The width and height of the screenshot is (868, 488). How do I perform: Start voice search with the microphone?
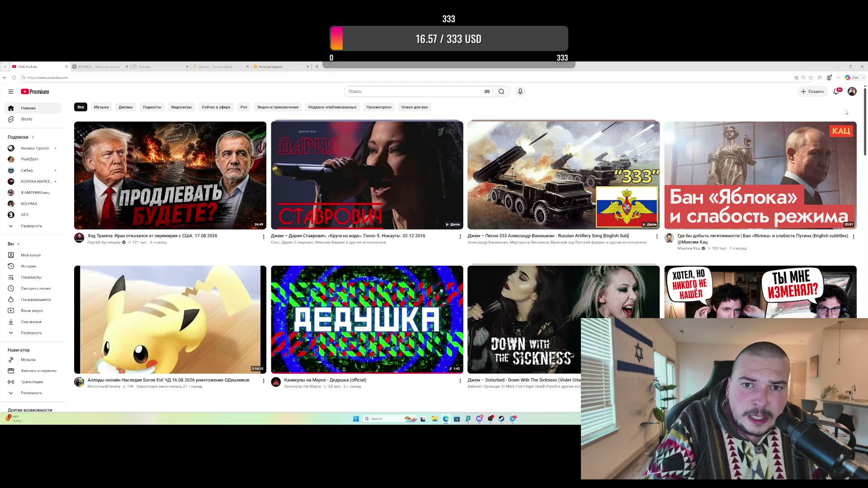(520, 92)
